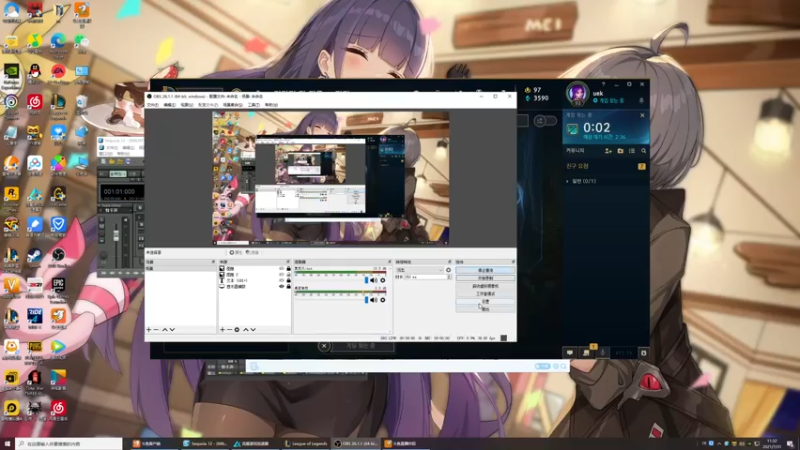
Task: Open list view icon in League social panel
Action: [632, 151]
